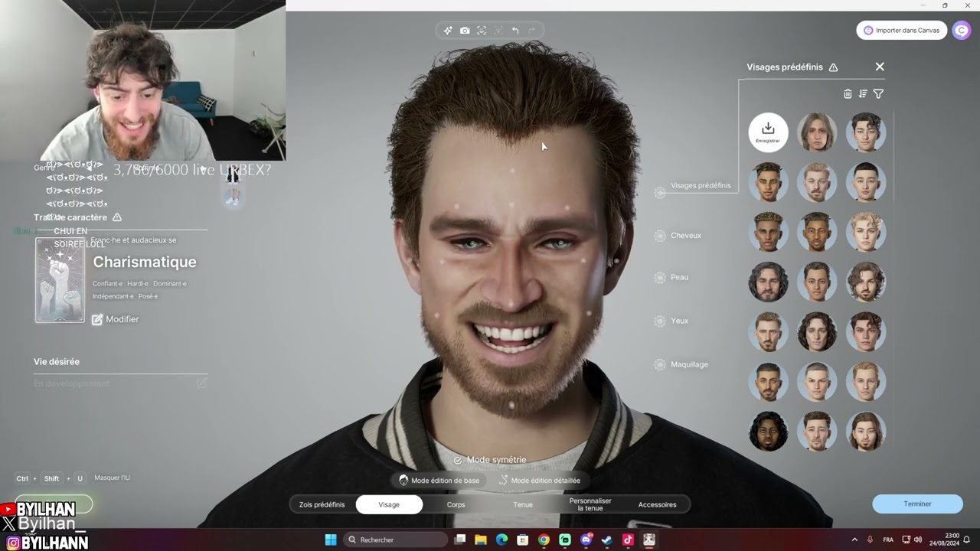Switch to Mode édition de base
The image size is (980, 551).
point(439,481)
